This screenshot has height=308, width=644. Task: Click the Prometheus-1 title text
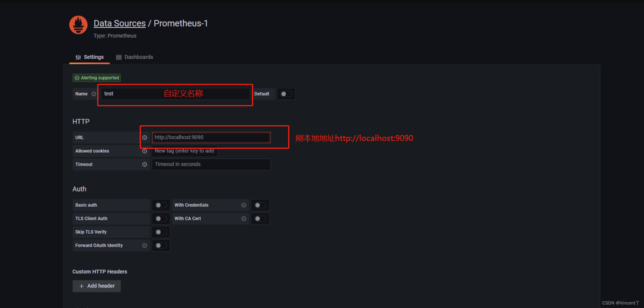pos(181,23)
